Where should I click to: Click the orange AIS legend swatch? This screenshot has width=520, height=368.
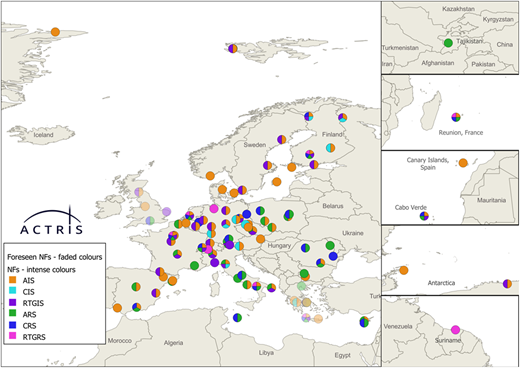click(x=13, y=280)
